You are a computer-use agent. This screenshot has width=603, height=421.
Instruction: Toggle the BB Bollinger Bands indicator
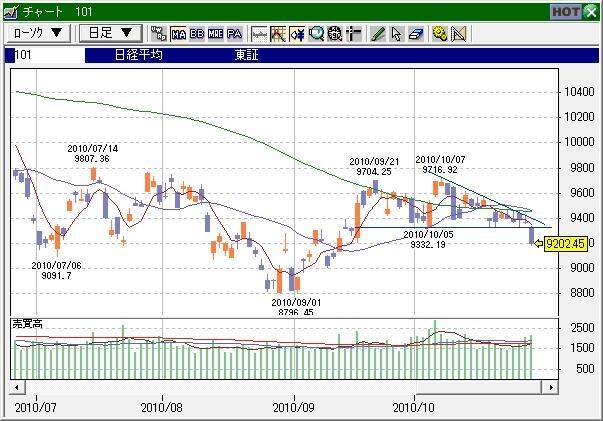[x=196, y=33]
